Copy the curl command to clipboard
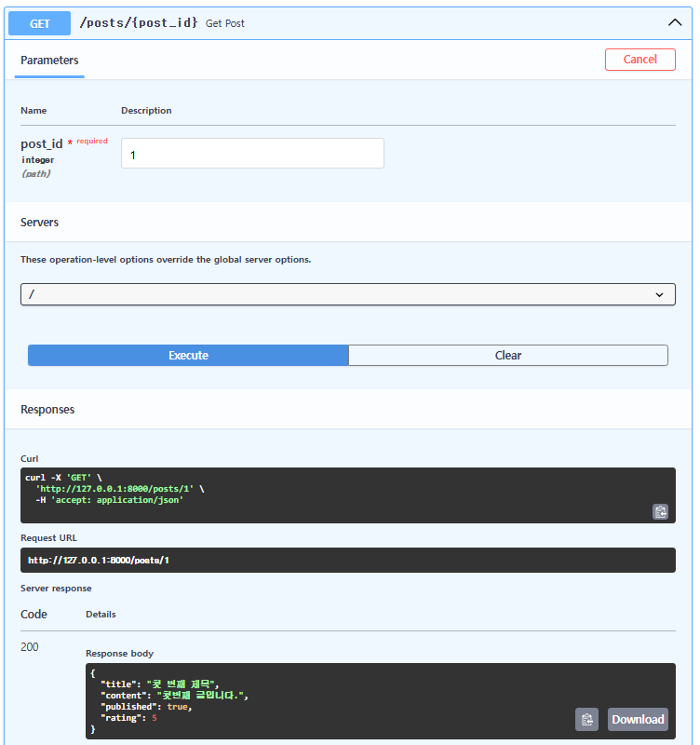The image size is (700, 745). [x=660, y=511]
